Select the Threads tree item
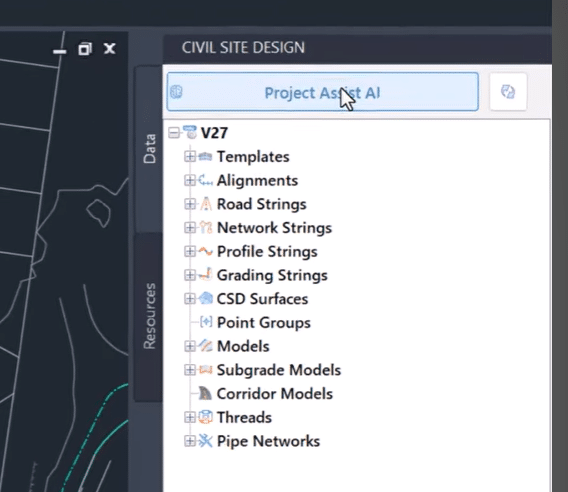The image size is (568, 492). click(x=244, y=417)
